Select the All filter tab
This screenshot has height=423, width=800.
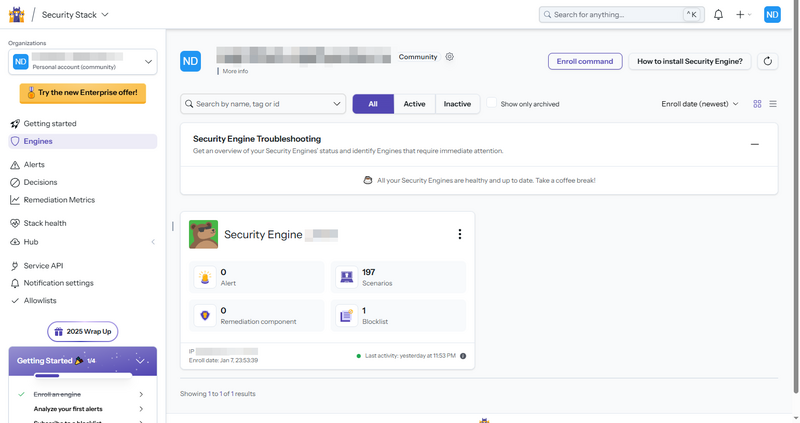[373, 104]
